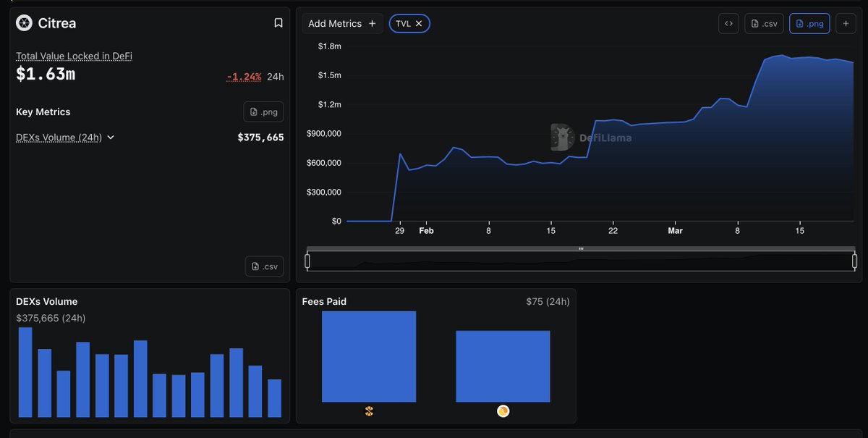Click the Citrea chain name heading

pyautogui.click(x=57, y=23)
